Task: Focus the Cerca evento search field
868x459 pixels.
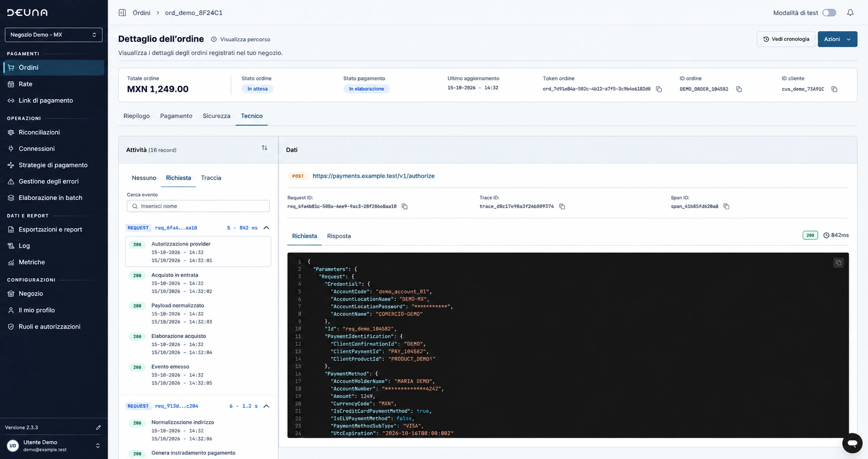Action: click(x=198, y=206)
